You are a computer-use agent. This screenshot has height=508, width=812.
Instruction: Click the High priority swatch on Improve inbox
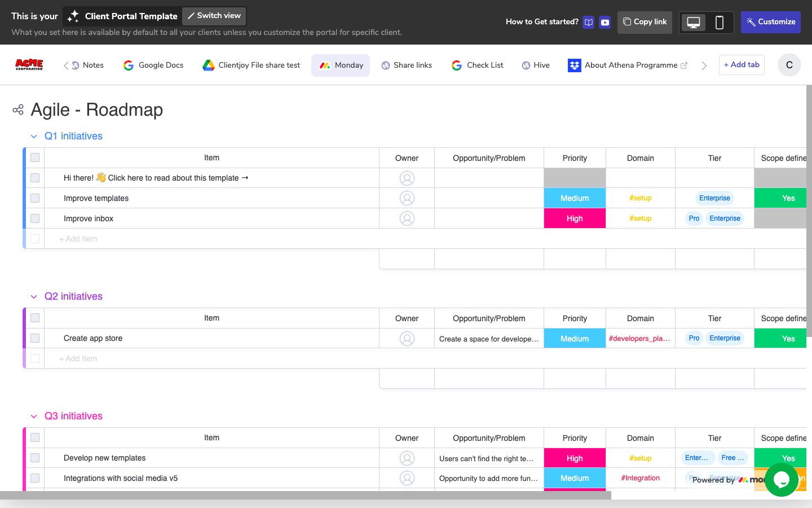[575, 218]
